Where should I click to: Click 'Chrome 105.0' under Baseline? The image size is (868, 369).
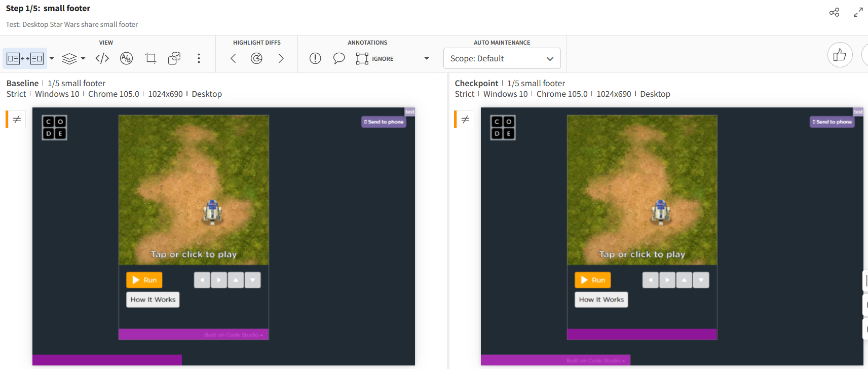click(x=114, y=94)
